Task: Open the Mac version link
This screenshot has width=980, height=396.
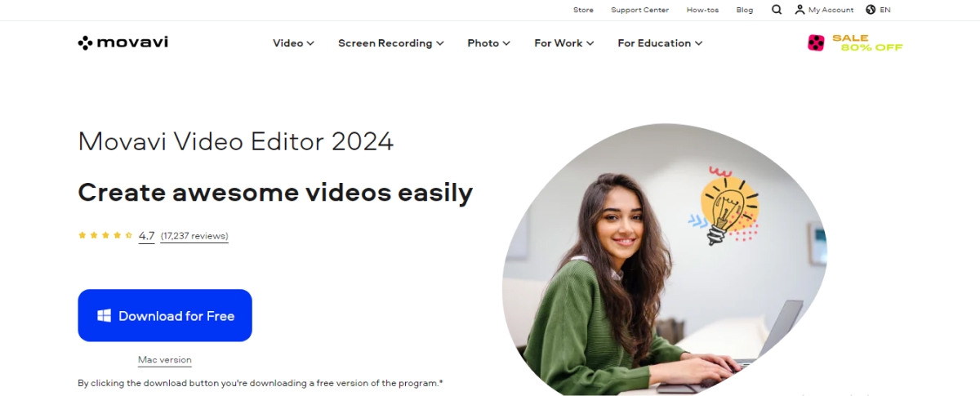Action: click(x=165, y=360)
